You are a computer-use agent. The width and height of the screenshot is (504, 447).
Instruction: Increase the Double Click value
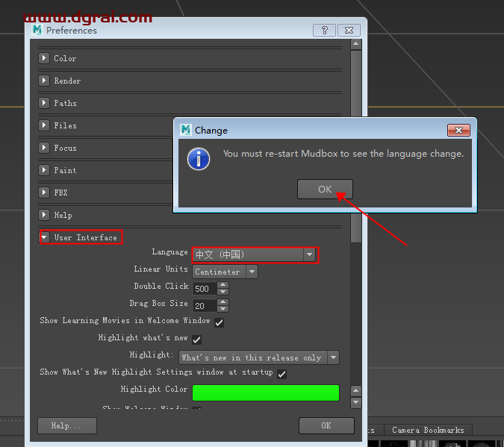pyautogui.click(x=223, y=285)
